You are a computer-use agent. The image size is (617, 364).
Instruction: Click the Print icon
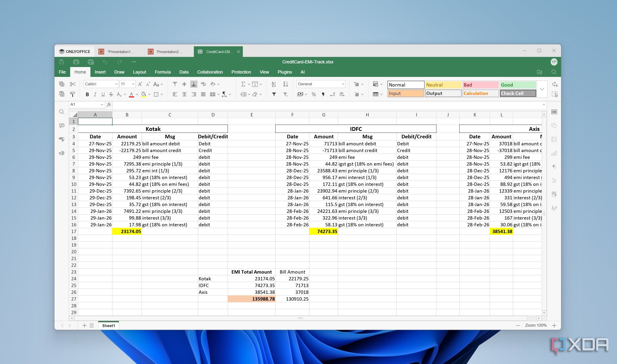point(76,62)
